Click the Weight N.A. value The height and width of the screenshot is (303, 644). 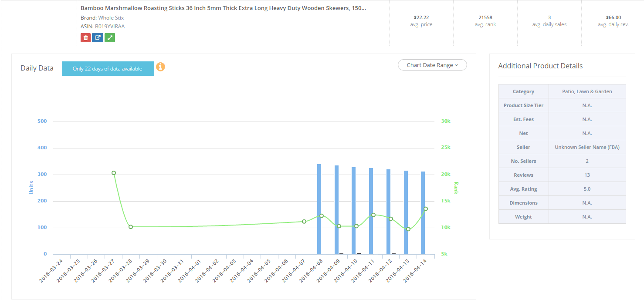[587, 217]
